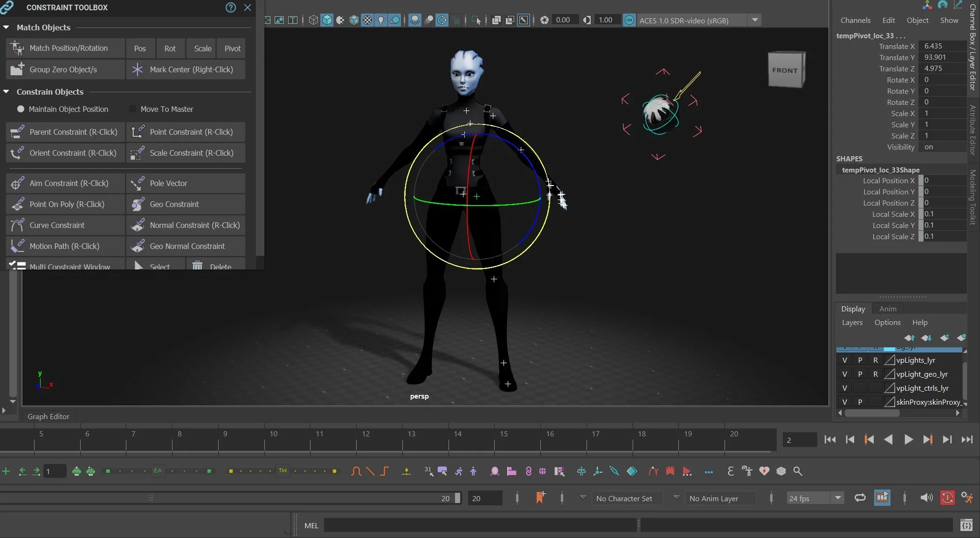Open the Channels menu
The width and height of the screenshot is (980, 538).
tap(855, 21)
